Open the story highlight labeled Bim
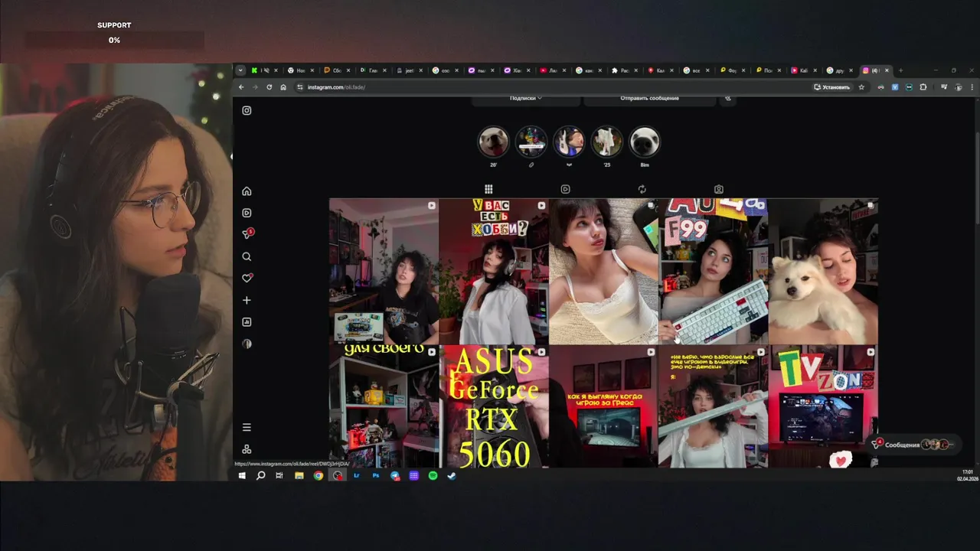 645,142
